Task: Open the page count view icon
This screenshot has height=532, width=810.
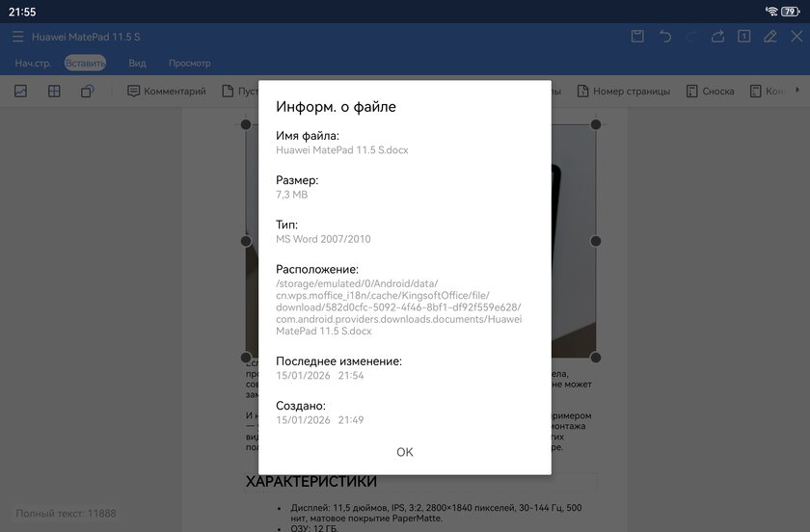Action: [x=743, y=37]
